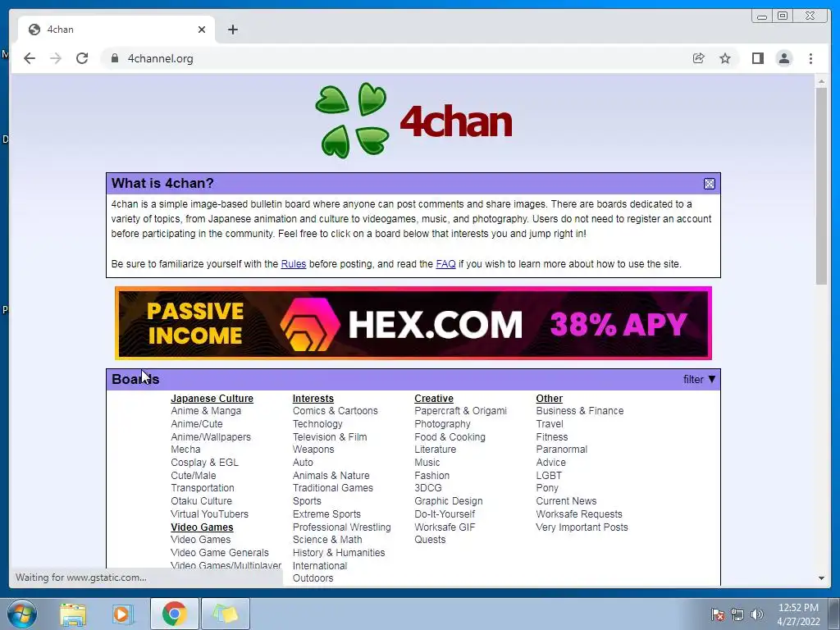Open the Television & Film board
Image resolution: width=840 pixels, height=630 pixels.
click(330, 437)
